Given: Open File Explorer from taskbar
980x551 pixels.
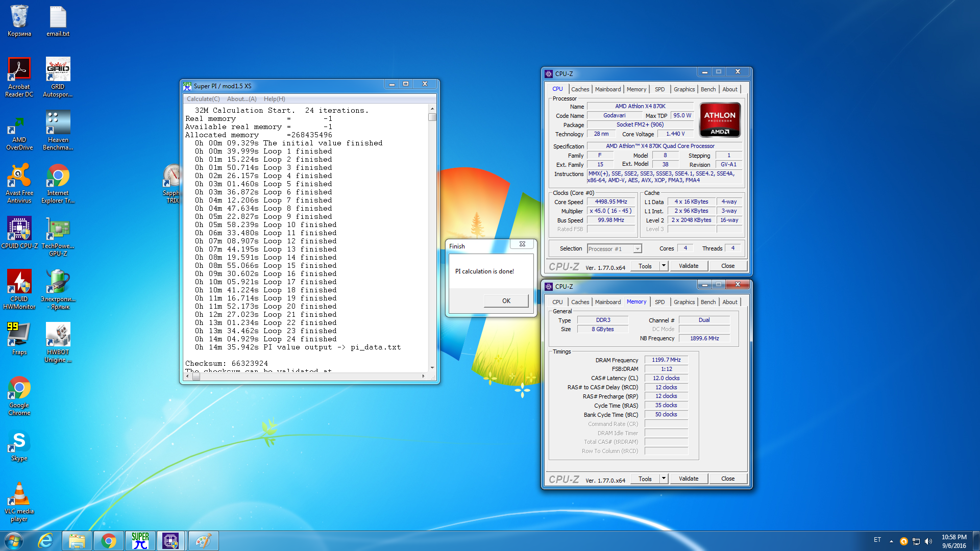Looking at the screenshot, I should pyautogui.click(x=77, y=541).
